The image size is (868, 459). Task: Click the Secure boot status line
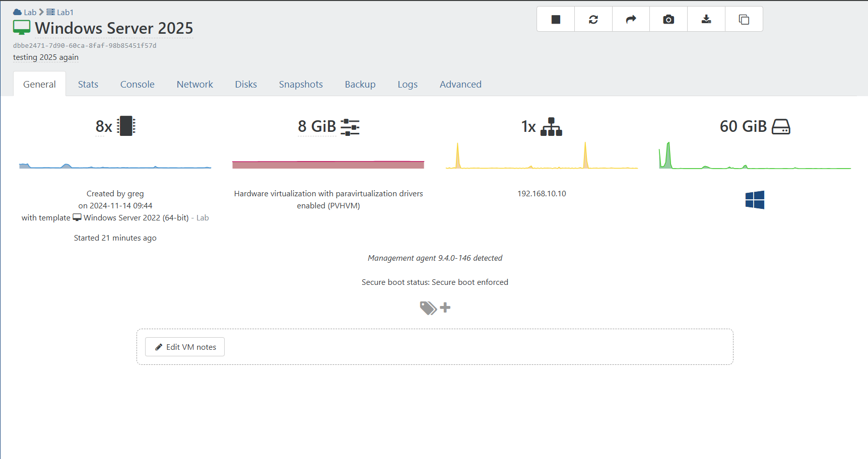[x=435, y=282]
